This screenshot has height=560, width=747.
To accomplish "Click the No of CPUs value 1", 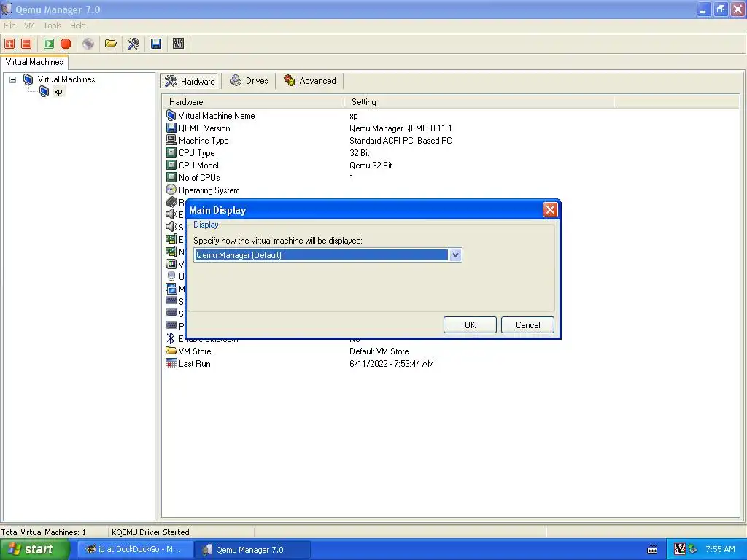I will click(352, 178).
